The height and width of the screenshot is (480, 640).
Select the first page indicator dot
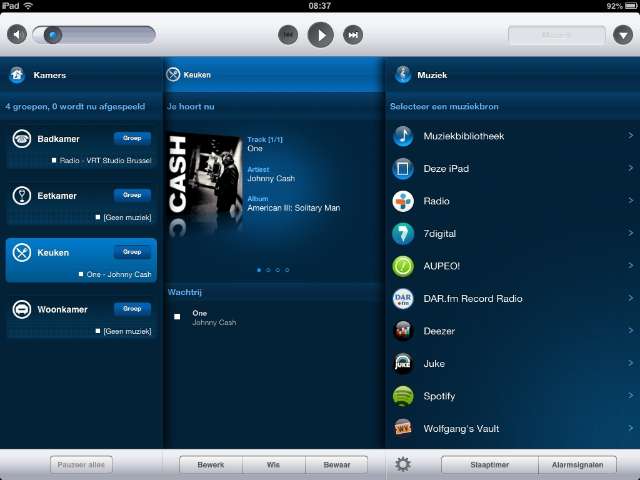[259, 270]
